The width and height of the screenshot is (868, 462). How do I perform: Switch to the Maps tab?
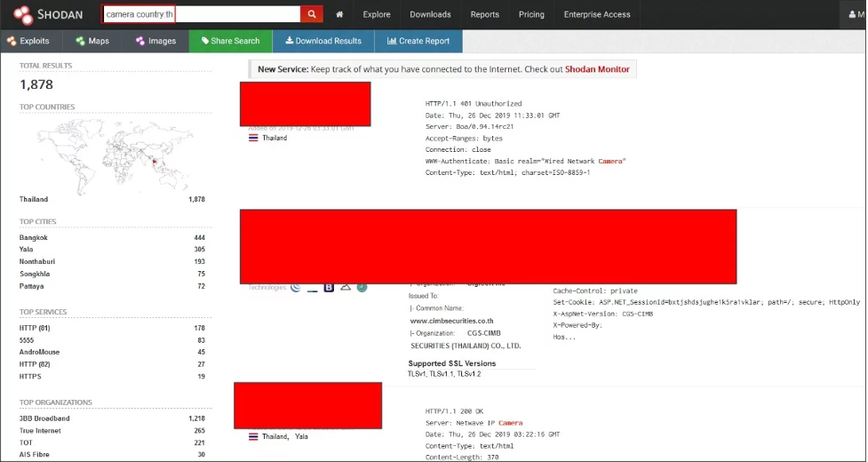(92, 41)
